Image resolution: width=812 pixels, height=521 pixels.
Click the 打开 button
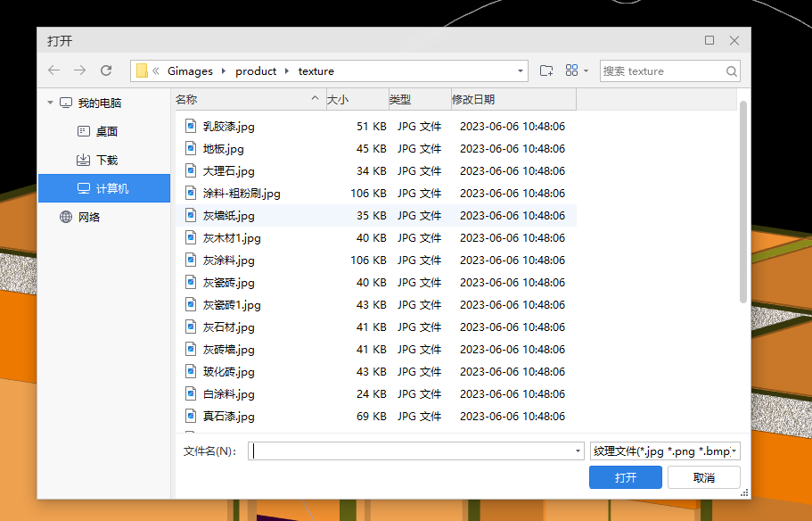[626, 477]
